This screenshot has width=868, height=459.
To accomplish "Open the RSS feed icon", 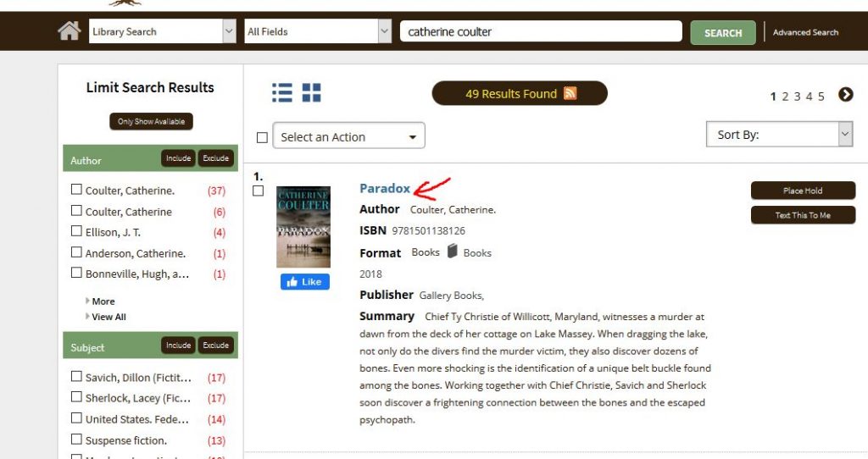I will point(570,93).
